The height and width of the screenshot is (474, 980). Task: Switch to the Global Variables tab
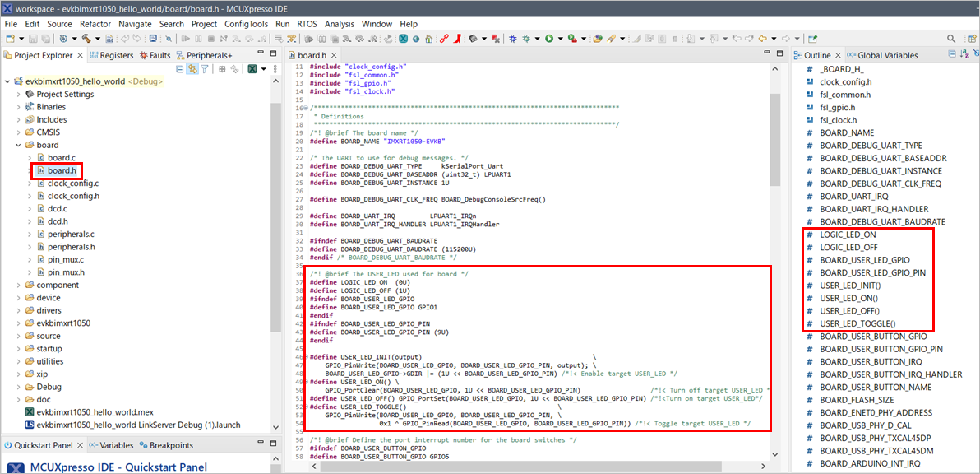882,55
